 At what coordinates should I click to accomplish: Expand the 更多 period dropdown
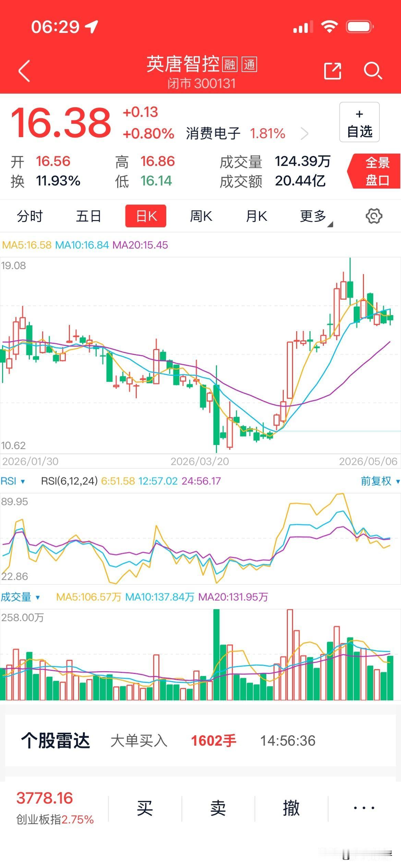(x=316, y=217)
